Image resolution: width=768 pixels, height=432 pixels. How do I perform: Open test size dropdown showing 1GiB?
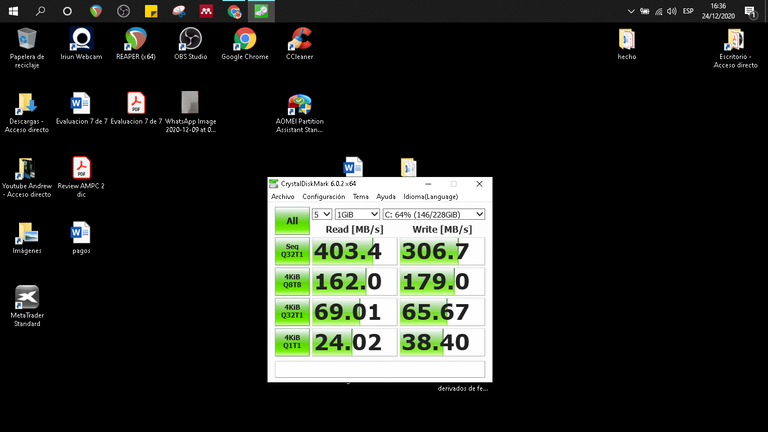pyautogui.click(x=357, y=215)
